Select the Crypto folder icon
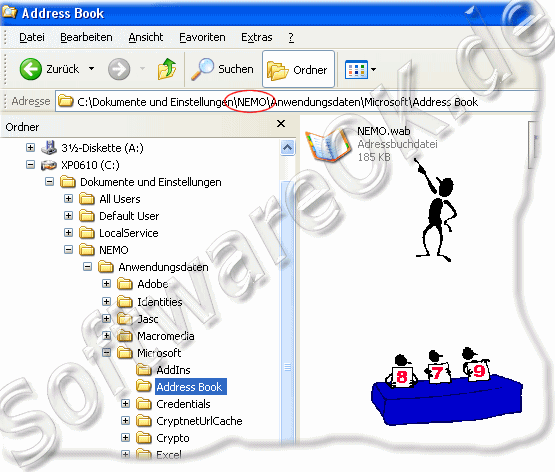 click(x=144, y=437)
